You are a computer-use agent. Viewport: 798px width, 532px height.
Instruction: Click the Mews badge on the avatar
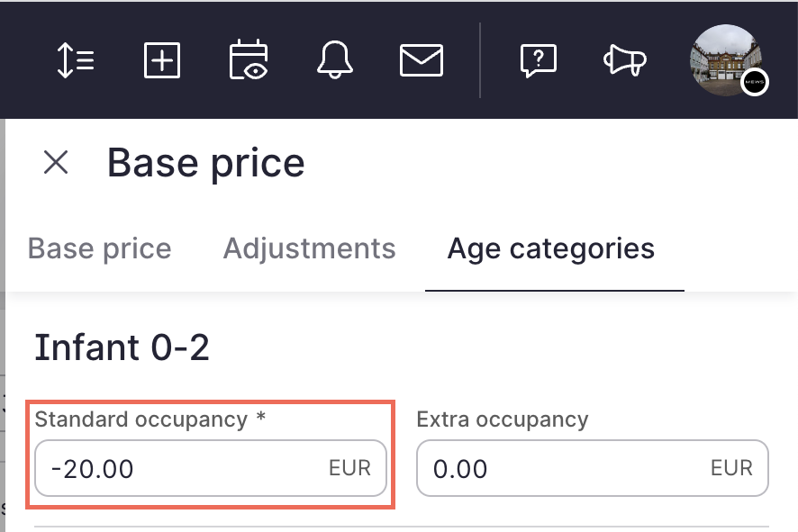[x=754, y=82]
